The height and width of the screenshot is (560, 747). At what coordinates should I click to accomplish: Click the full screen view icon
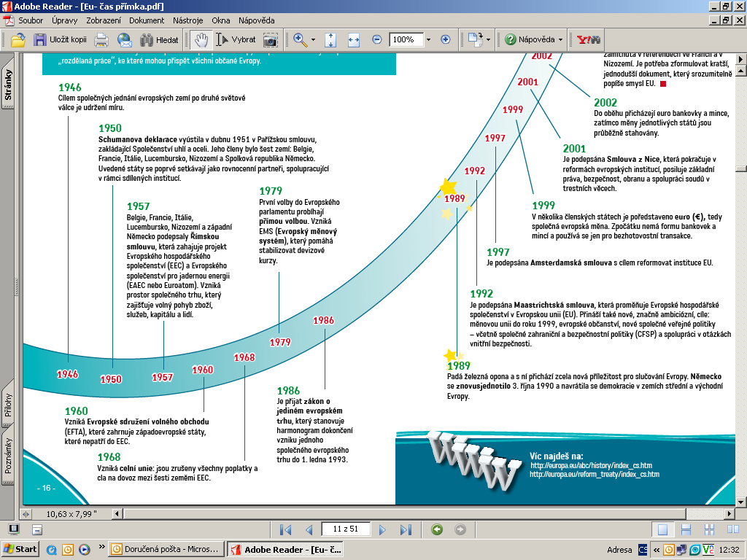(15, 529)
